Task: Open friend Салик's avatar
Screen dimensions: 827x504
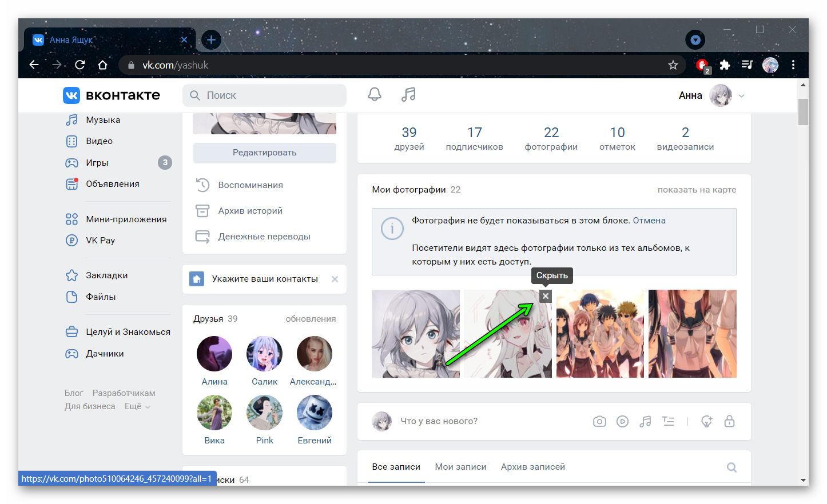Action: pos(264,354)
